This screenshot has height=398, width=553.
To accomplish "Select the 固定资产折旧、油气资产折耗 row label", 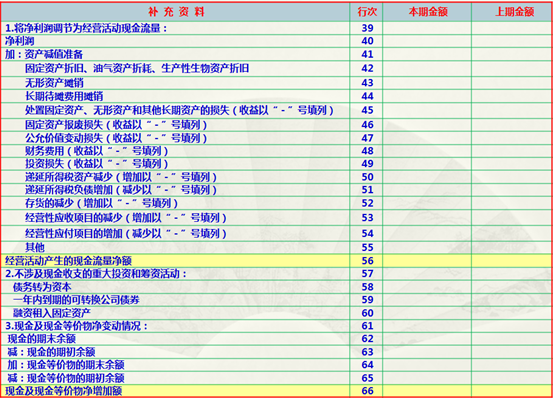I will tap(137, 68).
